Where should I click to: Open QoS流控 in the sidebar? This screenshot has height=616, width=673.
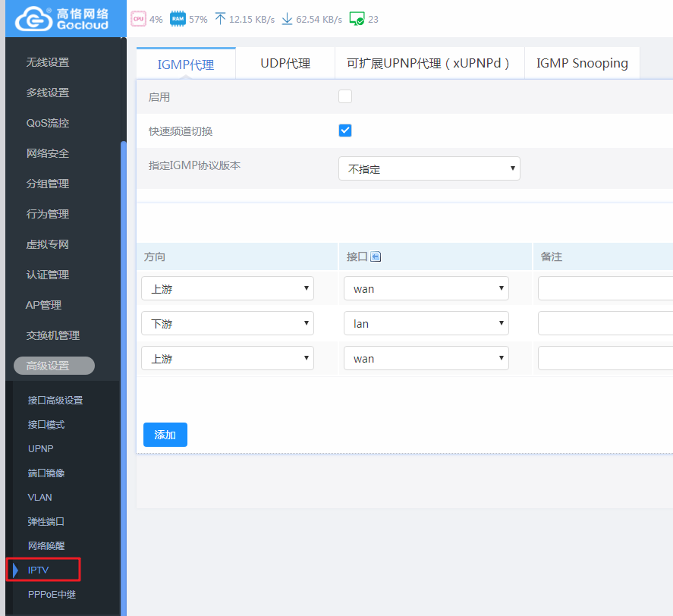48,123
